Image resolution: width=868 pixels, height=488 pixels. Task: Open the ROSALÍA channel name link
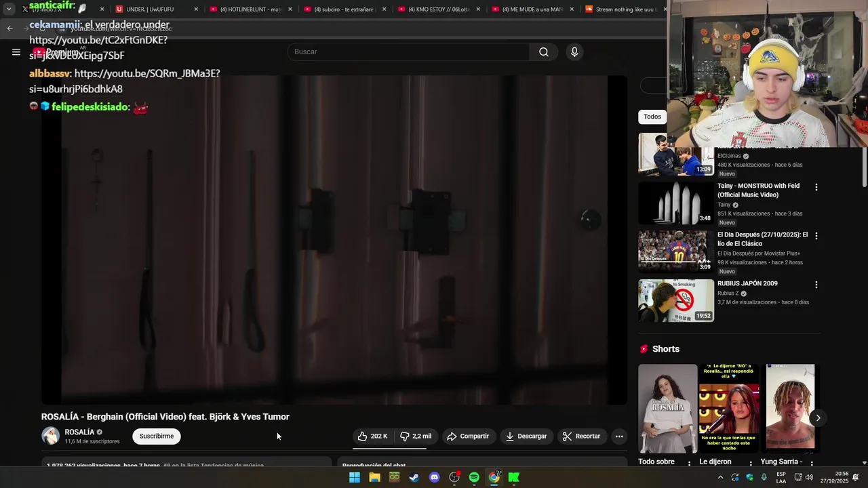pos(79,432)
